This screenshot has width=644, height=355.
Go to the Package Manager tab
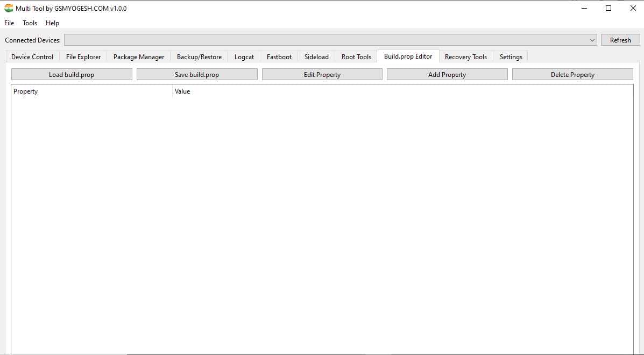click(x=139, y=57)
